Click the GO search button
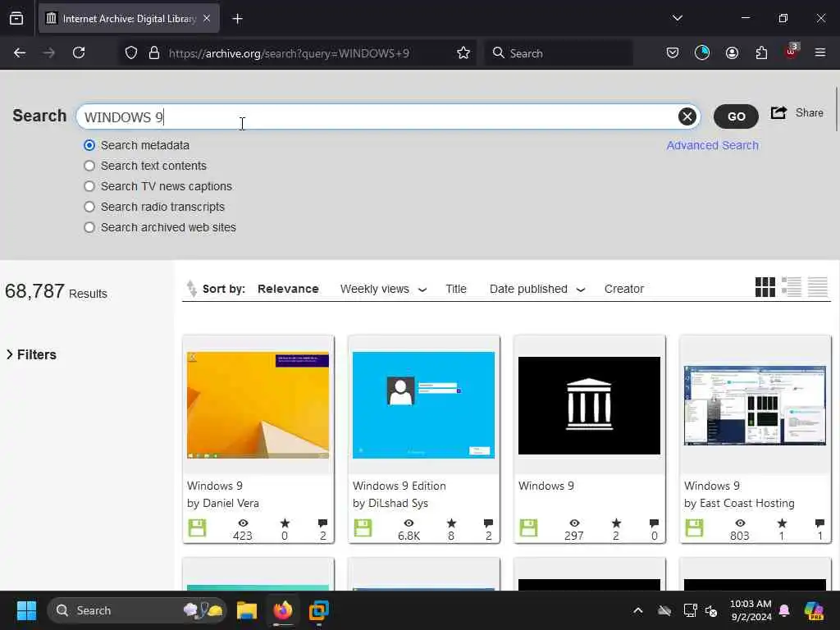Image resolution: width=840 pixels, height=630 pixels. (x=736, y=116)
